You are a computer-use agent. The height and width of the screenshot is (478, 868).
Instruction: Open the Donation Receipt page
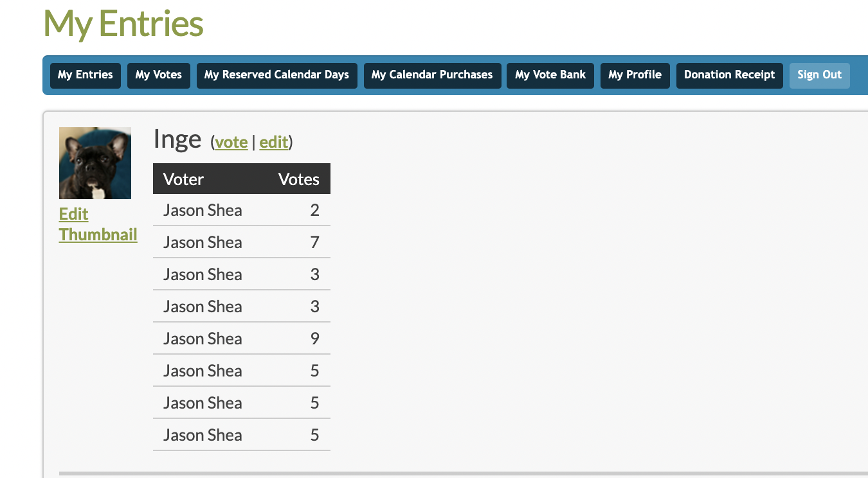tap(730, 75)
